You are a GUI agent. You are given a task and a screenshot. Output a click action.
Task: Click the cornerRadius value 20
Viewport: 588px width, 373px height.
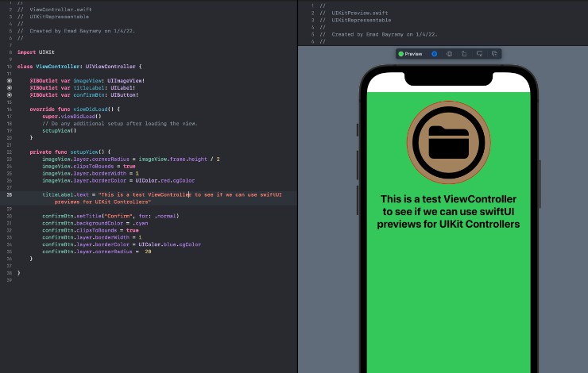point(148,252)
